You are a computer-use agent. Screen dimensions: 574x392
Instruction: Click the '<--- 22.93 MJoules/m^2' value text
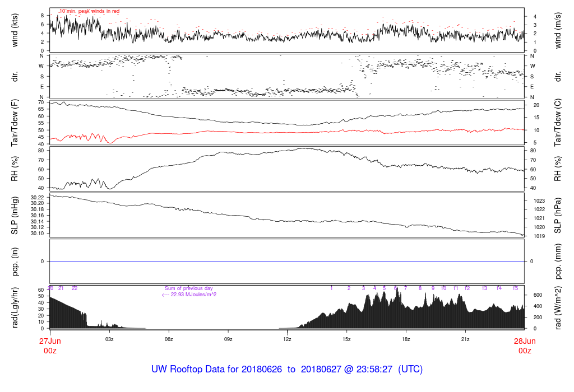pyautogui.click(x=189, y=295)
